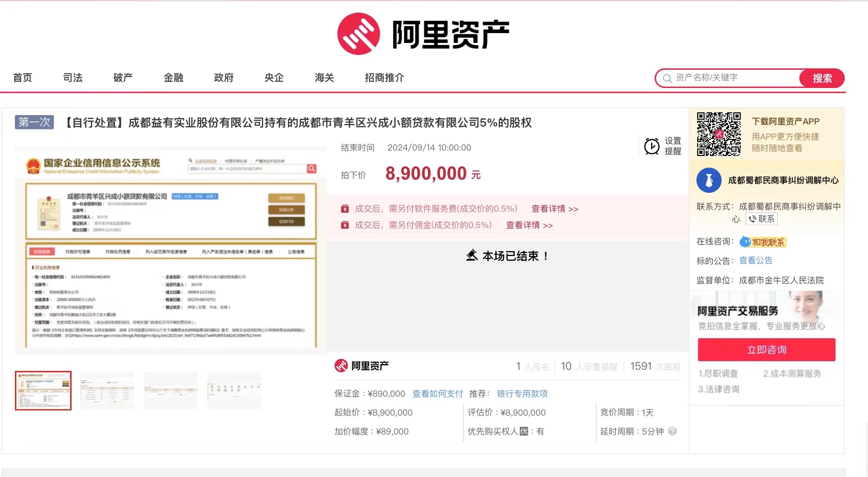Click the 成都蜀都民商事纠纷调解中心 name
Image resolution: width=868 pixels, height=477 pixels.
783,180
